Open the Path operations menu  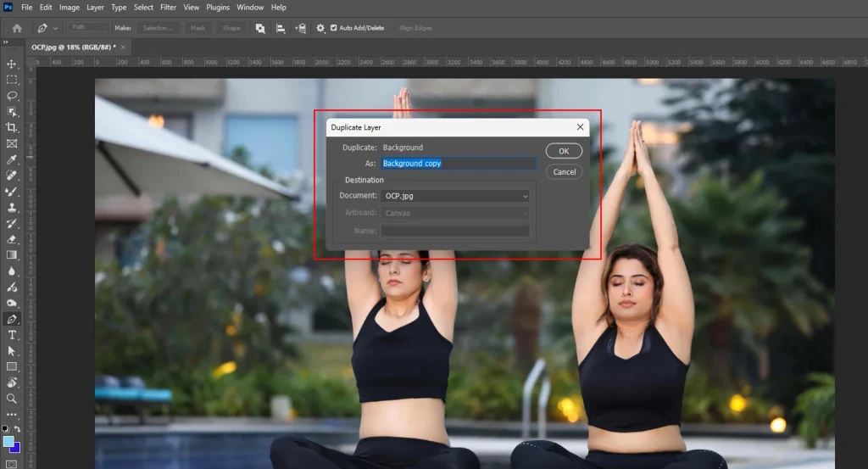[260, 28]
